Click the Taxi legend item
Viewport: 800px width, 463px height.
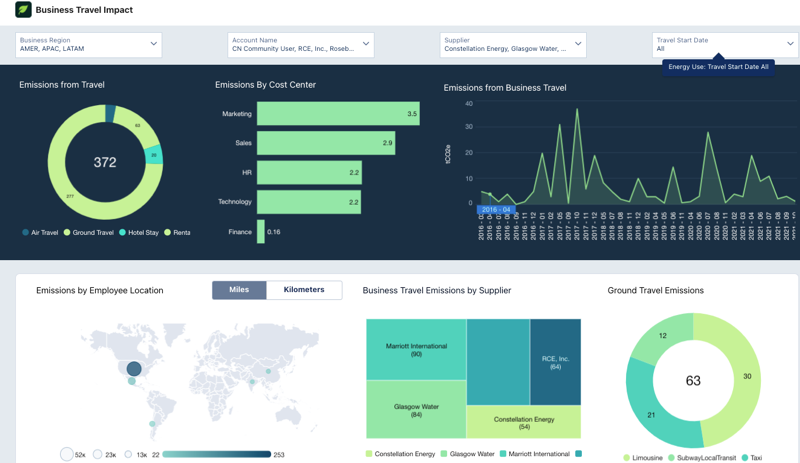(x=752, y=458)
